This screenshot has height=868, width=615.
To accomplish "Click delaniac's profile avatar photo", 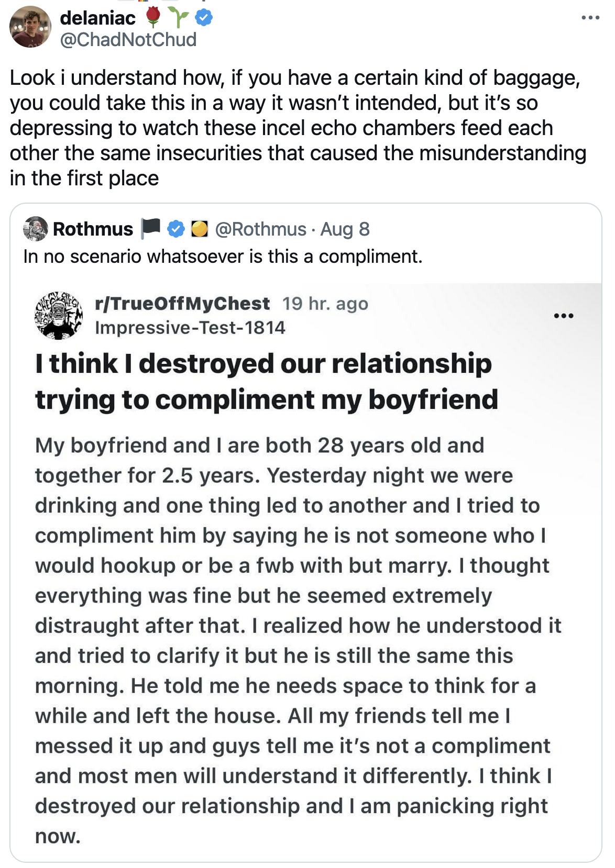I will coord(30,27).
